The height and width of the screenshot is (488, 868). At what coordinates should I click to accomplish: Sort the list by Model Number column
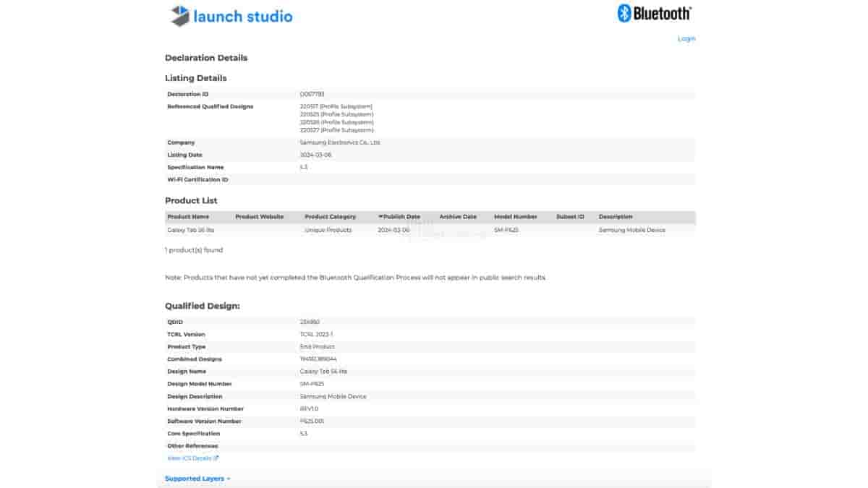point(515,217)
